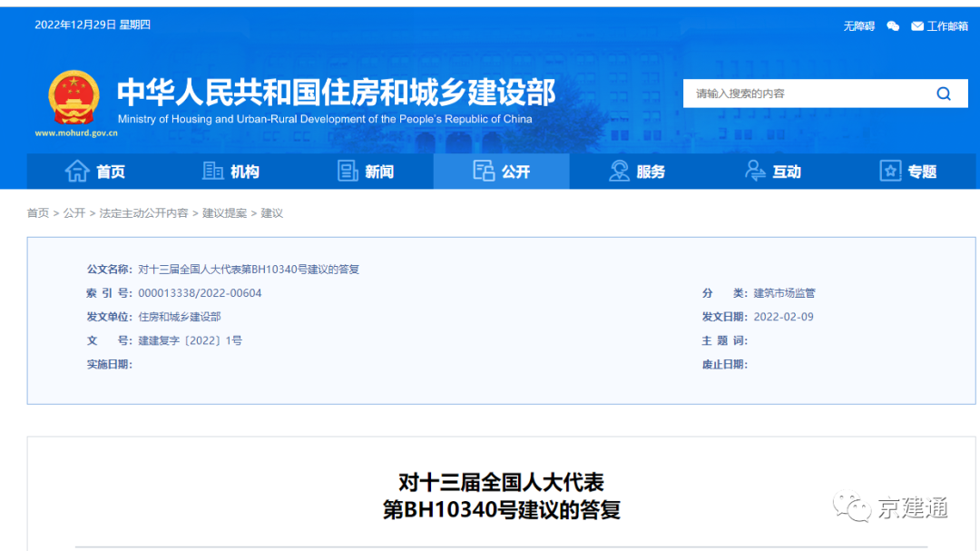
Task: Click the people icon beside 互动
Action: click(x=754, y=171)
